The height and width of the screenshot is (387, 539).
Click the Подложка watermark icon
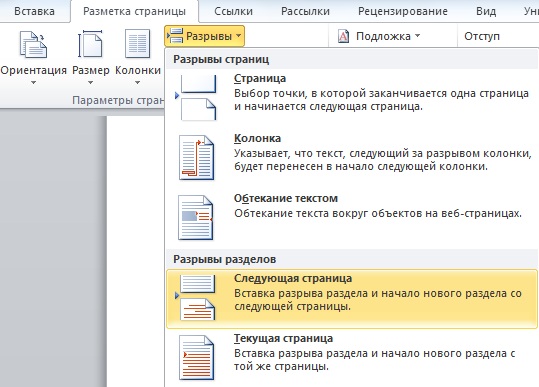click(x=343, y=36)
